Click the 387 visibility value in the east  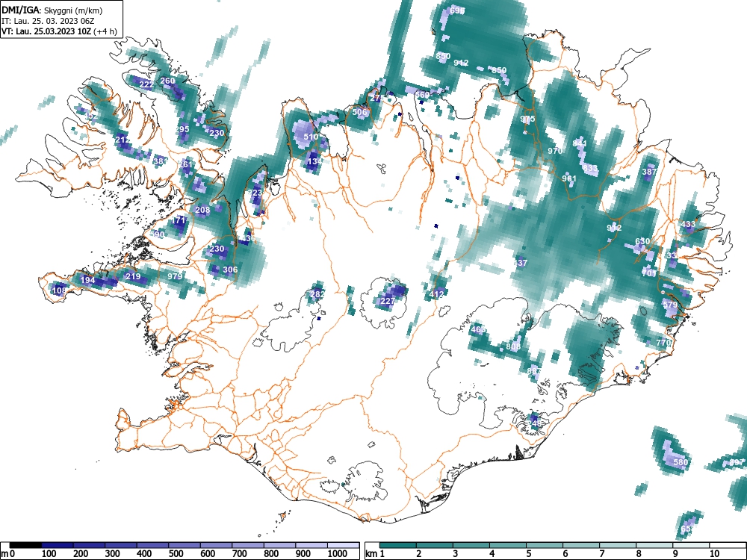pos(649,172)
